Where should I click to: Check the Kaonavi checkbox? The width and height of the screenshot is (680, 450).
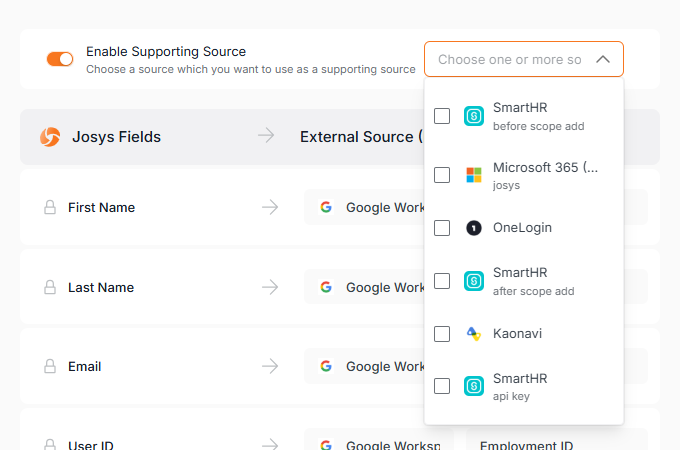click(x=442, y=334)
